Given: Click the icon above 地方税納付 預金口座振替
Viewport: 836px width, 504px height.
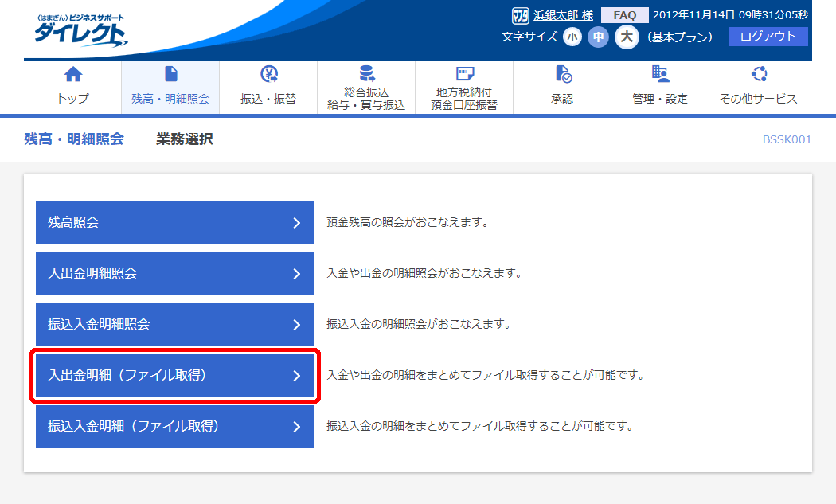Looking at the screenshot, I should tap(464, 74).
